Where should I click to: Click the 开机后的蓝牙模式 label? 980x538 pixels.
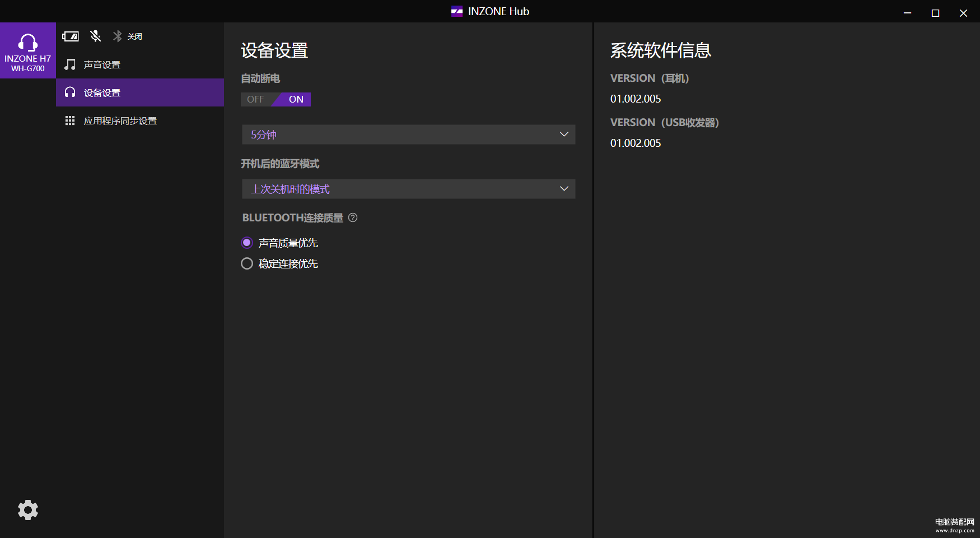click(280, 164)
